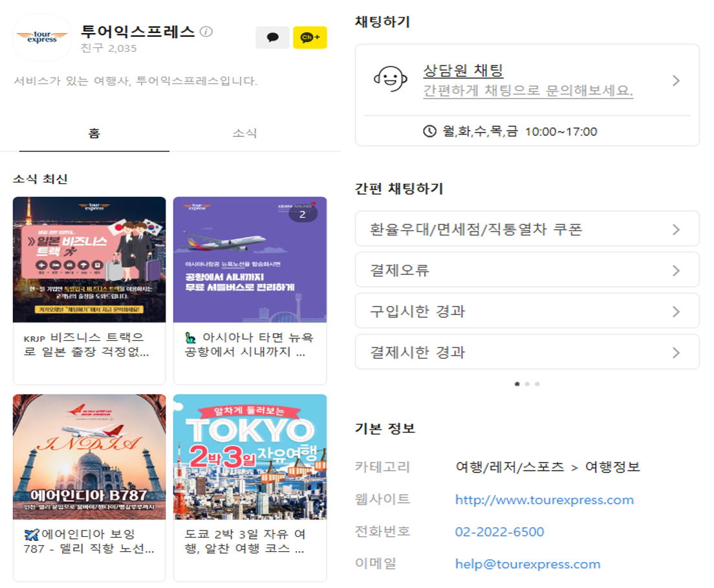
Task: Read the 에어인디아 보잉 787 post caption
Action: (x=89, y=541)
